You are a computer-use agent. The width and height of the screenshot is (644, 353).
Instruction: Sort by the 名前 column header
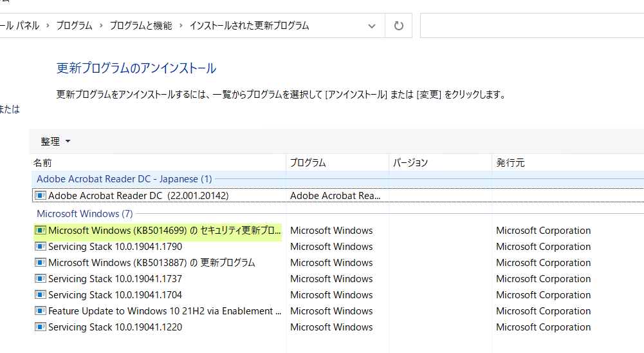(x=158, y=162)
